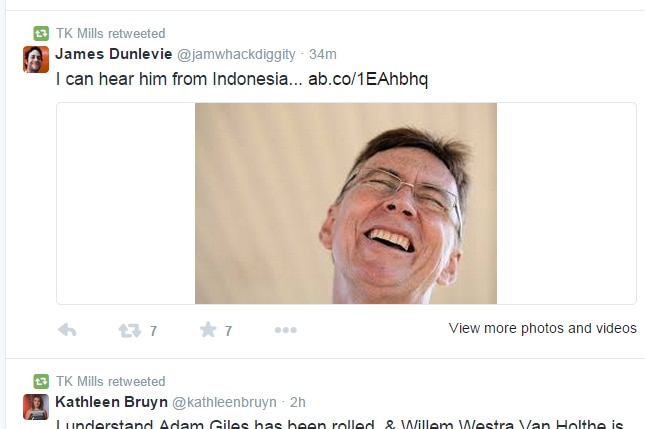The height and width of the screenshot is (429, 645).
Task: Expand the laughing man photo
Action: [346, 203]
